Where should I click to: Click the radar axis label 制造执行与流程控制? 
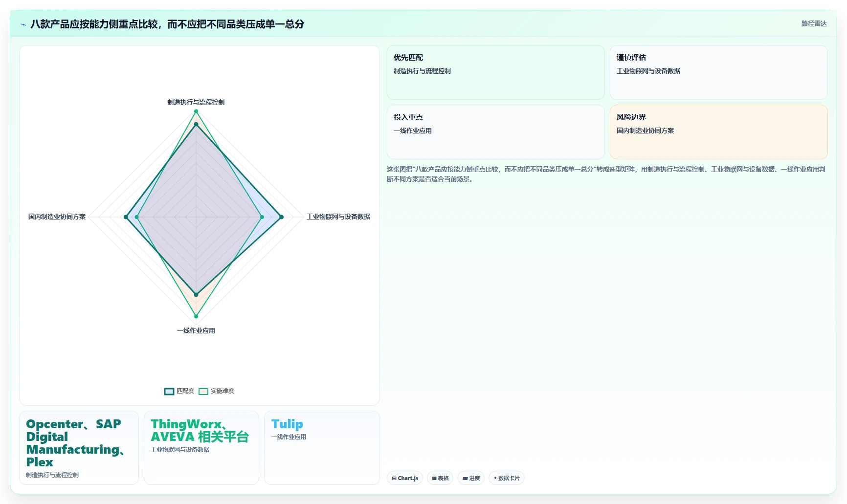point(196,102)
